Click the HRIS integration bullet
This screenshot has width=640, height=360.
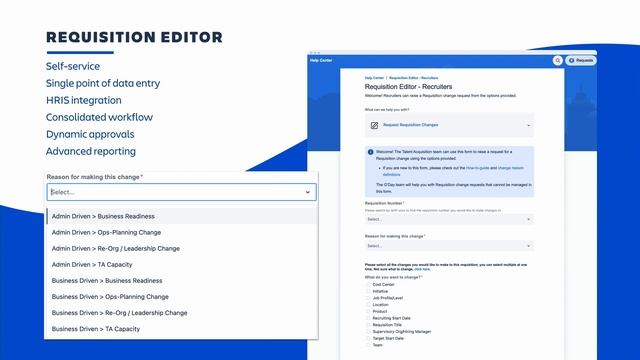(84, 100)
